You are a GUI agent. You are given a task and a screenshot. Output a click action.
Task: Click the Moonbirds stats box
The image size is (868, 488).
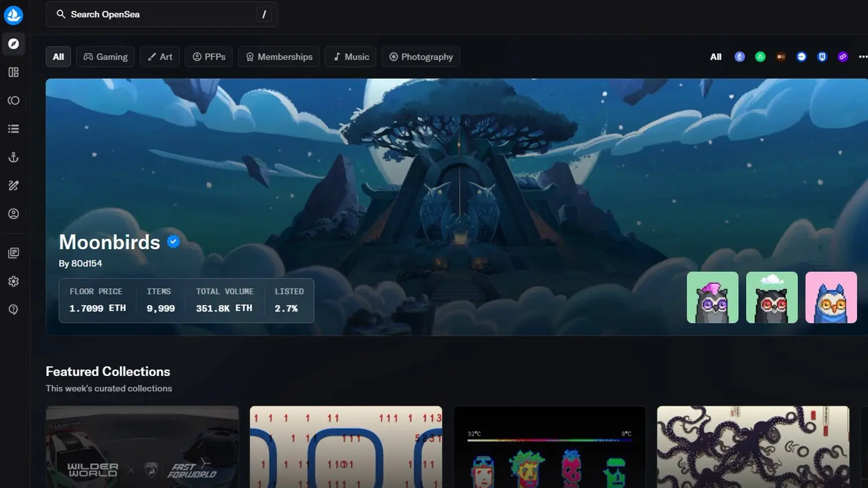click(186, 301)
